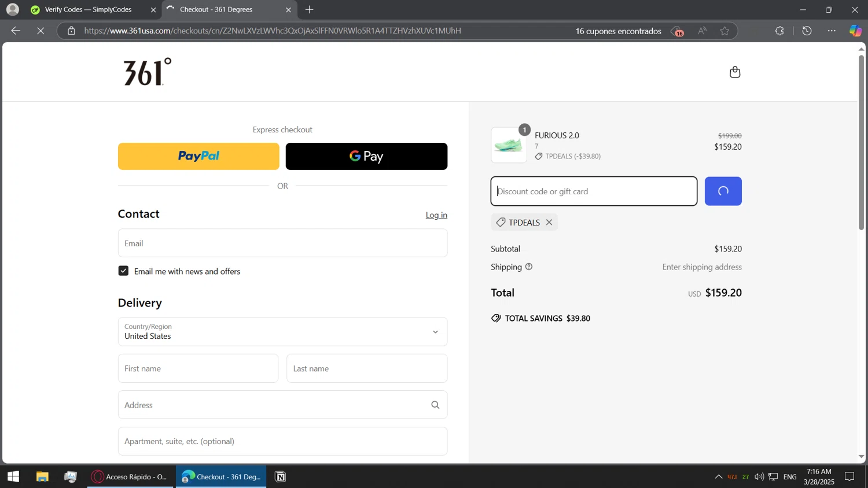The width and height of the screenshot is (868, 488).
Task: Expand the Country/Region dropdown
Action: (x=282, y=331)
